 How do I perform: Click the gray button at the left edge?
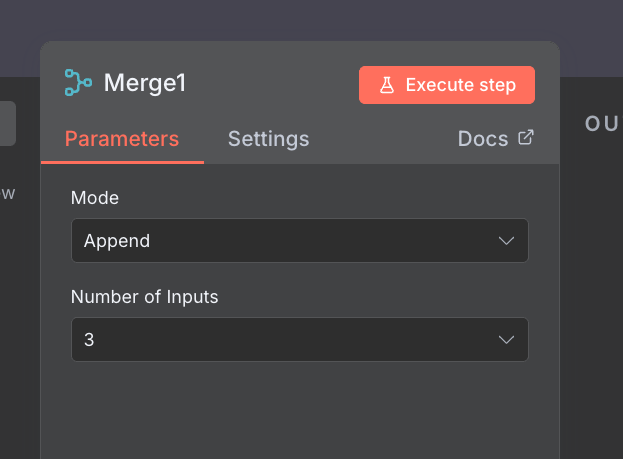click(8, 123)
